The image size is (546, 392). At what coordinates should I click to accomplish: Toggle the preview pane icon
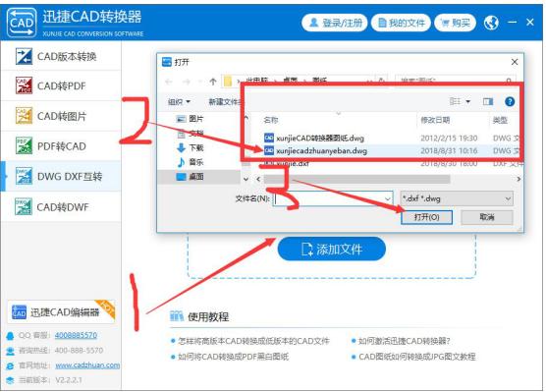point(488,102)
